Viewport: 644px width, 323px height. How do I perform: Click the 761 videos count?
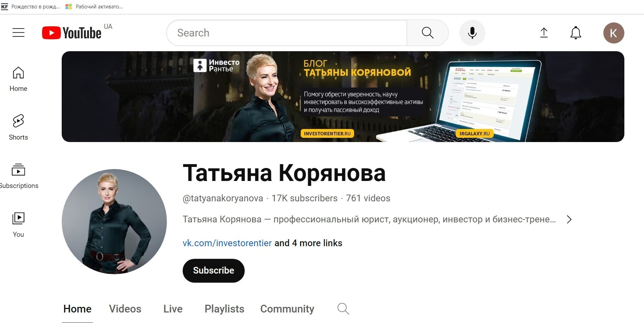tap(368, 198)
